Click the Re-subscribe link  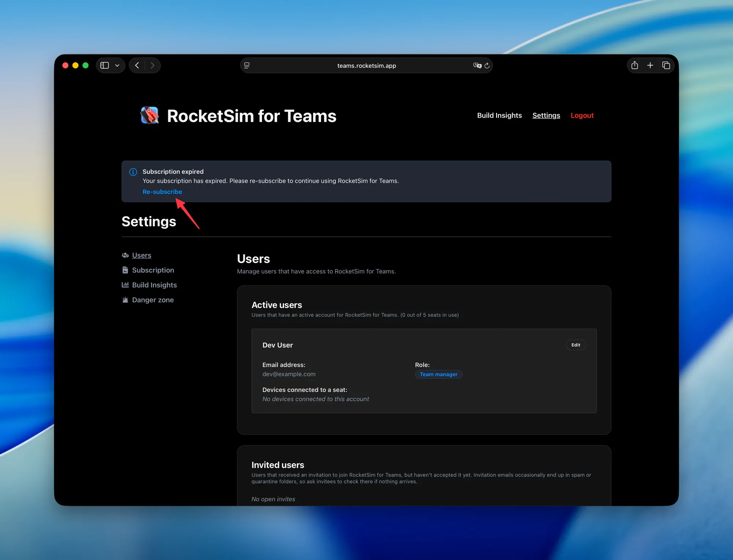pos(162,192)
